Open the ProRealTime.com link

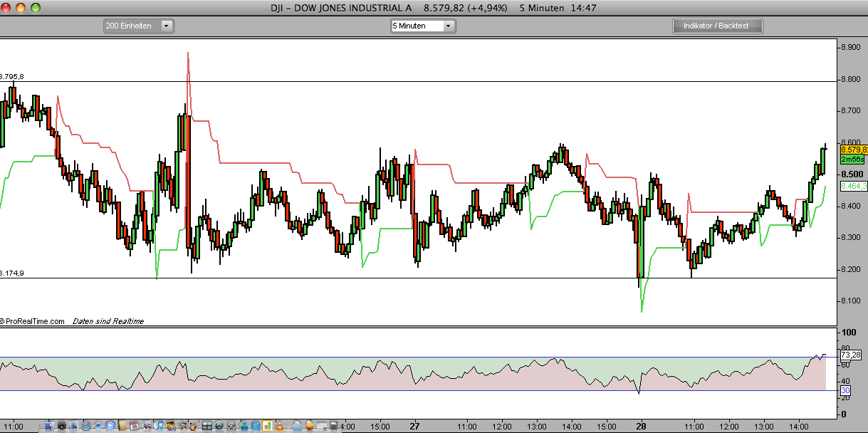point(33,321)
